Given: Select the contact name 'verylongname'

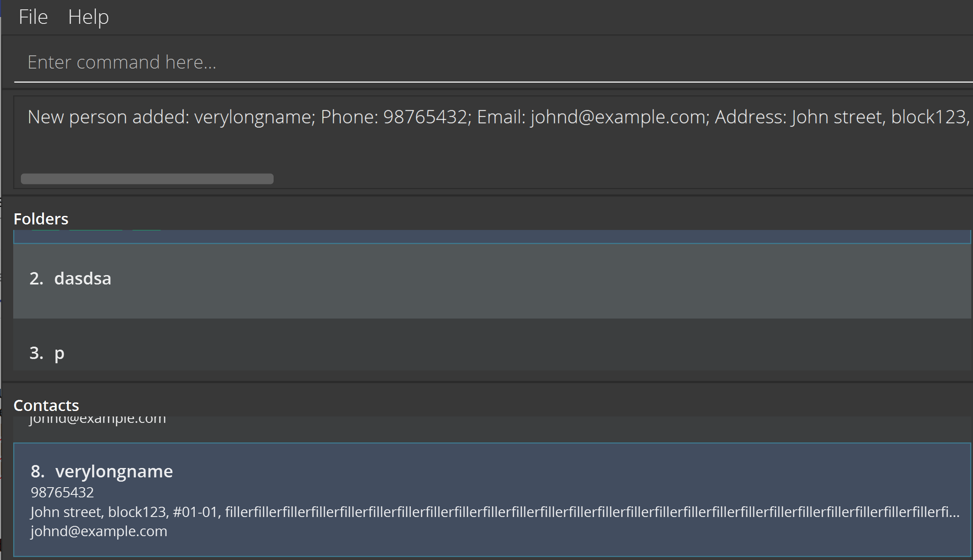Looking at the screenshot, I should [114, 471].
